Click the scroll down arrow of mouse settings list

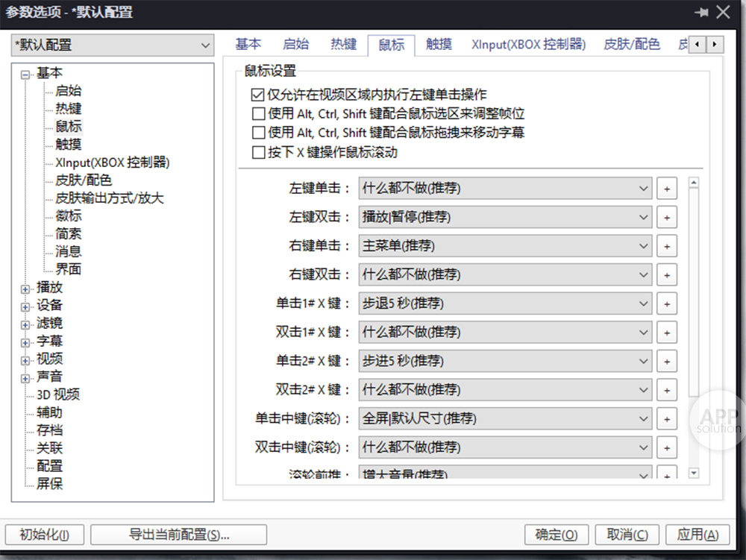point(694,473)
